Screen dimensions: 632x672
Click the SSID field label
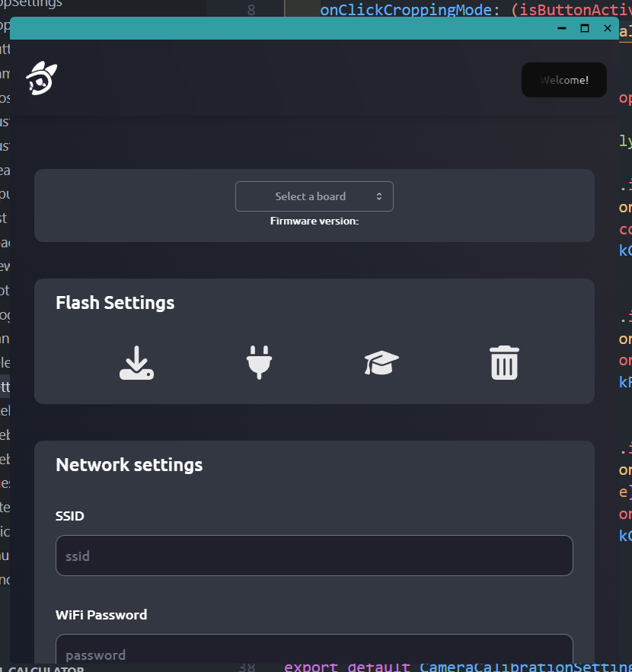tap(70, 516)
